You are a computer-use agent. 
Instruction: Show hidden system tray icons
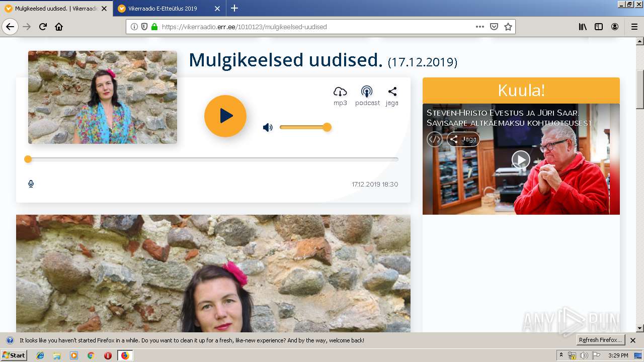click(561, 355)
